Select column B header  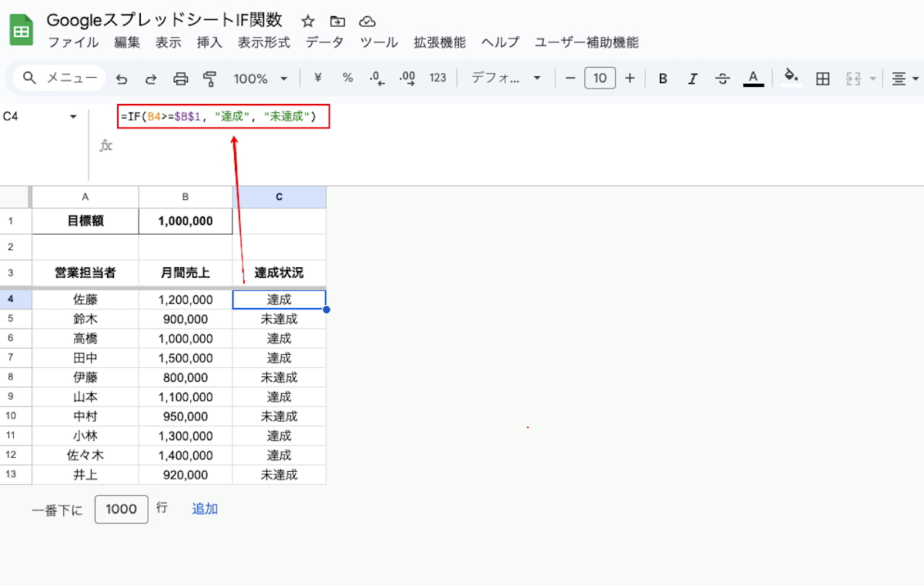186,197
